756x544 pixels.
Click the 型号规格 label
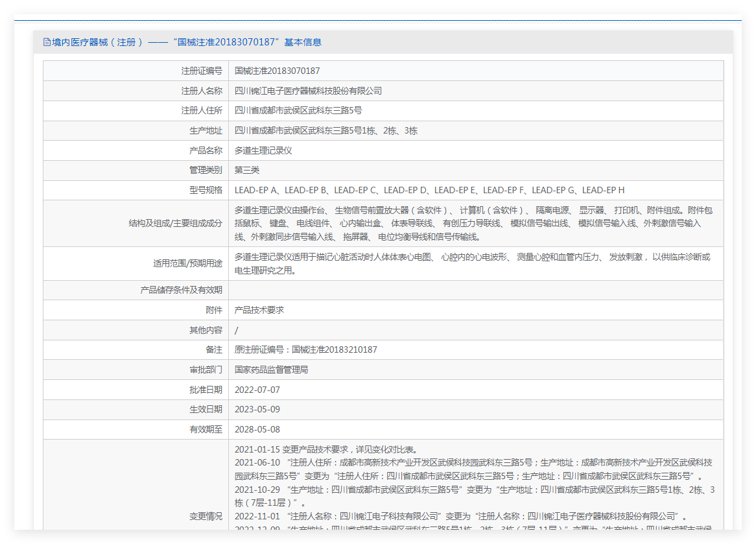[x=206, y=191]
